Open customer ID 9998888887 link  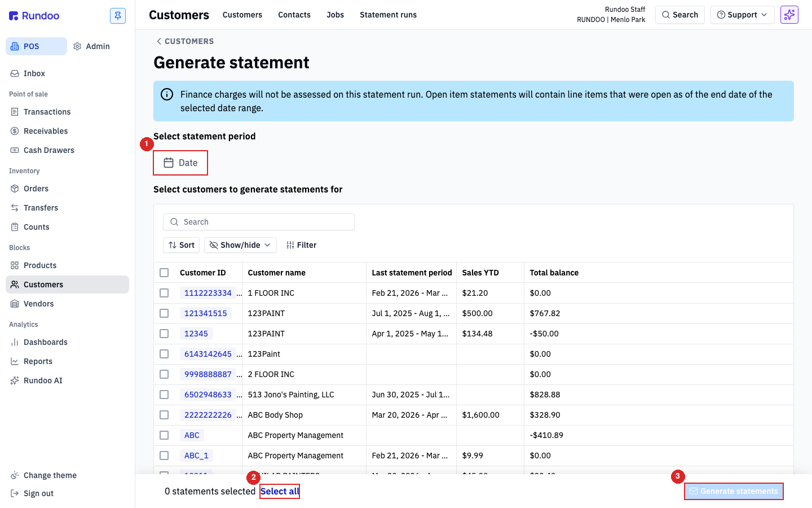point(208,374)
